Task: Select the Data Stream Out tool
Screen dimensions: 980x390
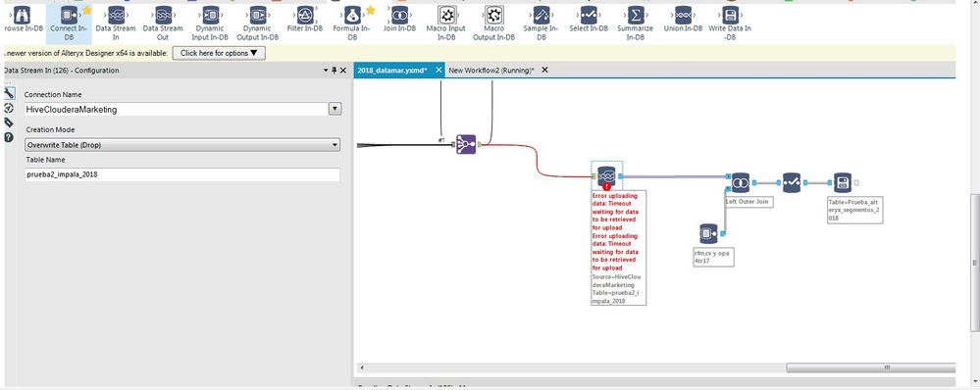Action: click(x=163, y=23)
